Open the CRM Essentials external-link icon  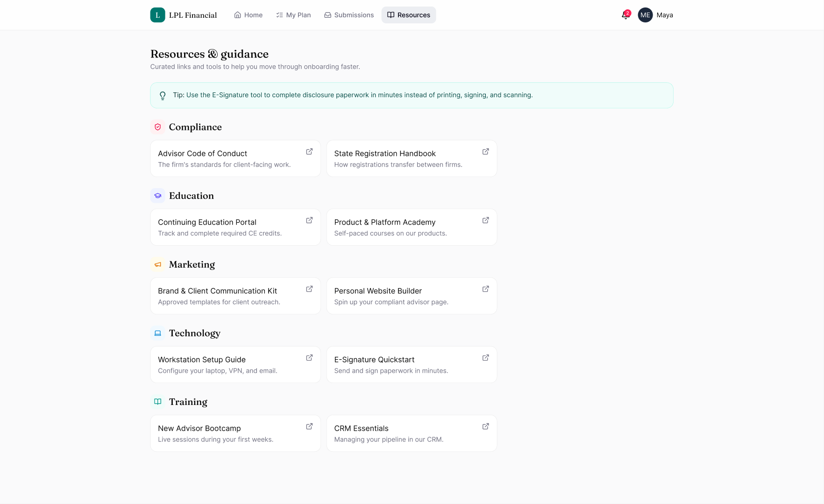(x=485, y=426)
